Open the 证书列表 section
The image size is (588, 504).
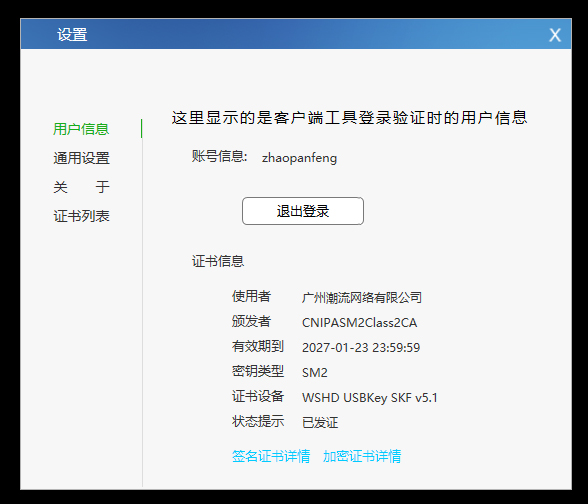tap(81, 216)
